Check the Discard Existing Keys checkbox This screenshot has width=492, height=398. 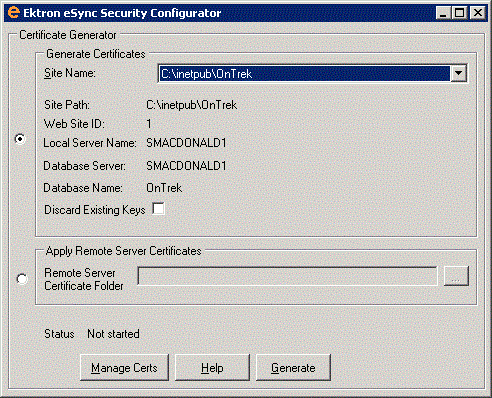pyautogui.click(x=158, y=209)
